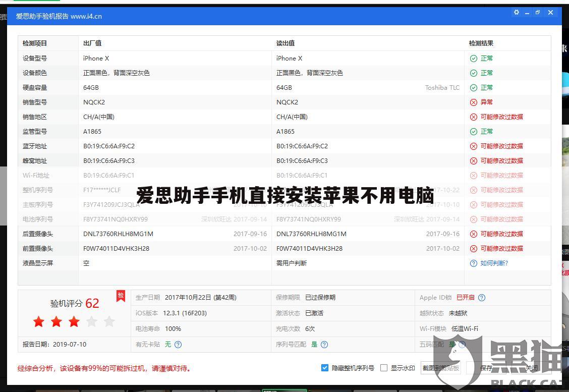Click 正常 check icon for 设备型号
Viewport: 569px width, 392px height.
(x=474, y=59)
